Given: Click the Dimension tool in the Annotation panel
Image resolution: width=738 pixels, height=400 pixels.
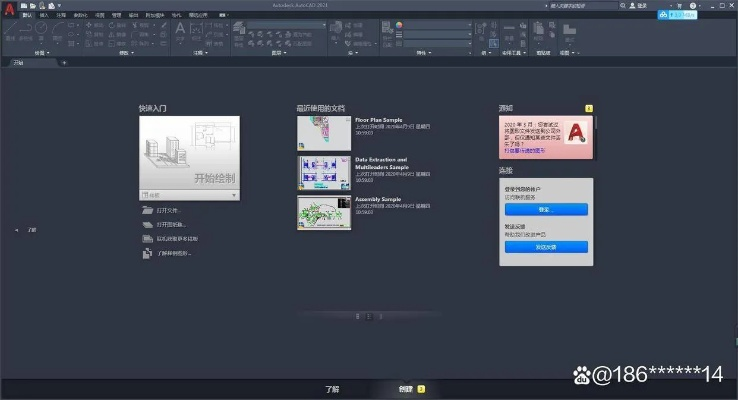Looking at the screenshot, I should [x=196, y=32].
